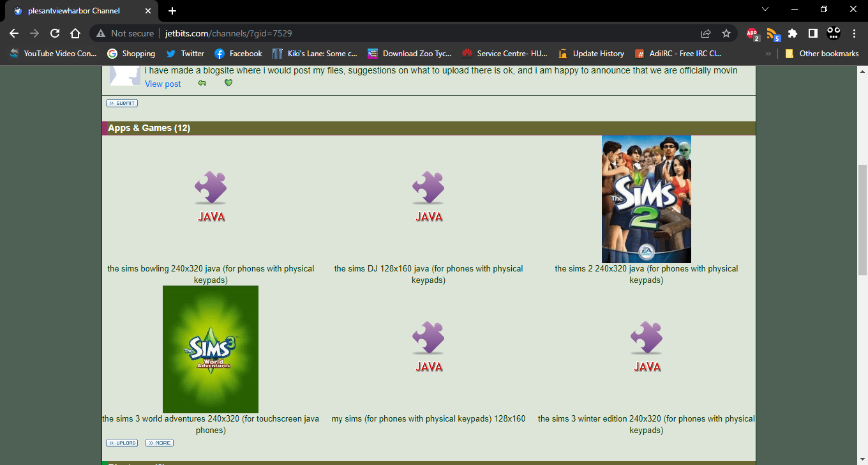Like the post with green heart
This screenshot has width=868, height=465.
coord(228,83)
